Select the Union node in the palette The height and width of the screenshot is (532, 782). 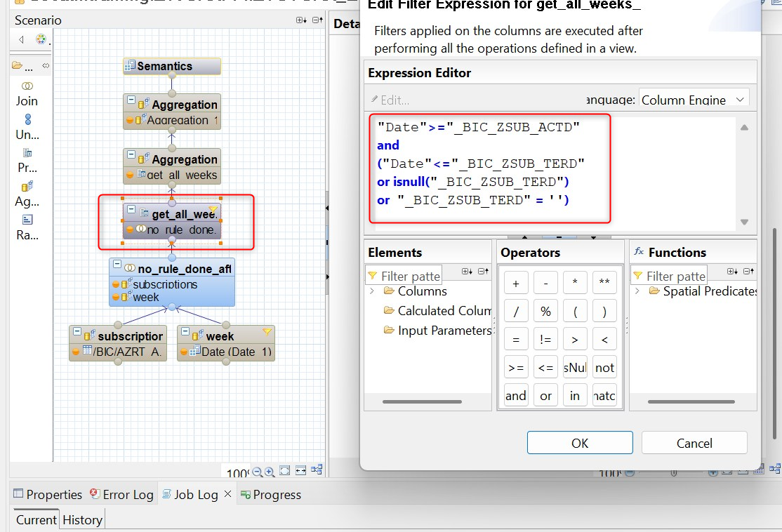tap(27, 126)
